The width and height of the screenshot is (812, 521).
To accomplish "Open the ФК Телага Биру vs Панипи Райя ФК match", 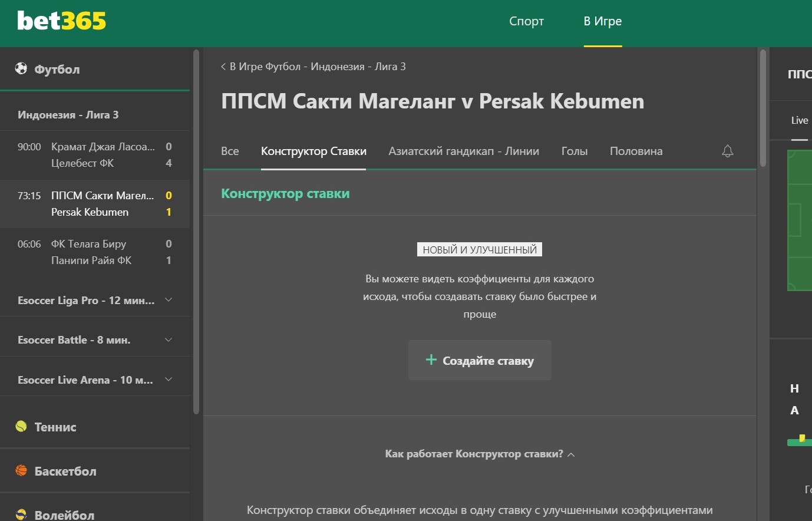I will click(x=95, y=252).
